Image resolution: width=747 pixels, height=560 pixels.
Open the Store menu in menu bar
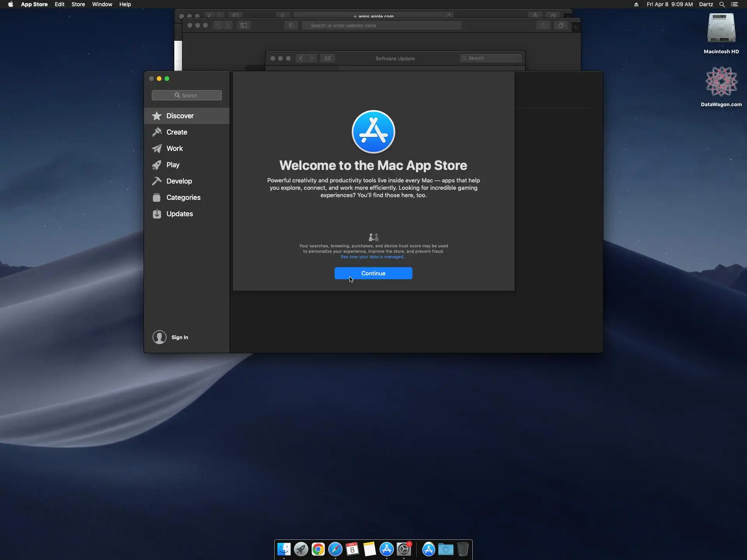click(x=78, y=4)
